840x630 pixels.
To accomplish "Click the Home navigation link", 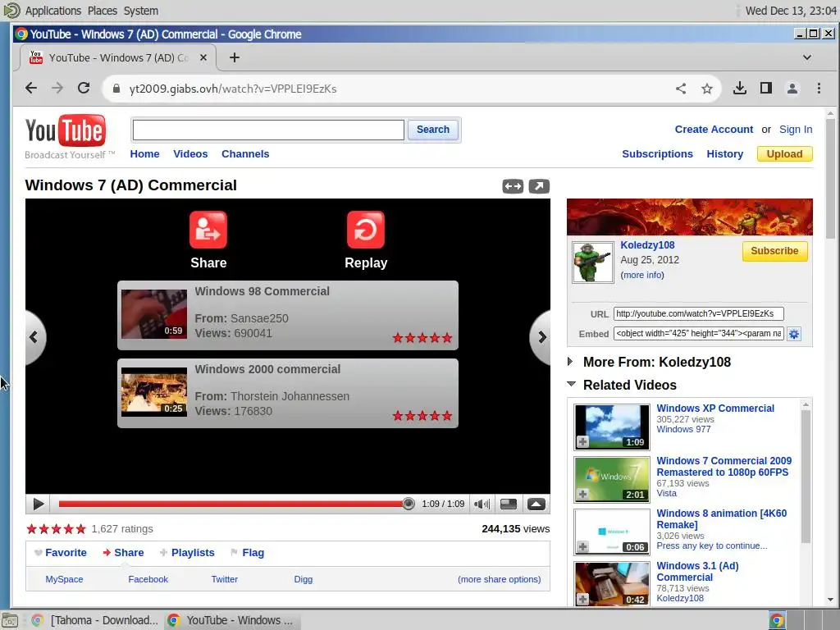I will tap(144, 153).
